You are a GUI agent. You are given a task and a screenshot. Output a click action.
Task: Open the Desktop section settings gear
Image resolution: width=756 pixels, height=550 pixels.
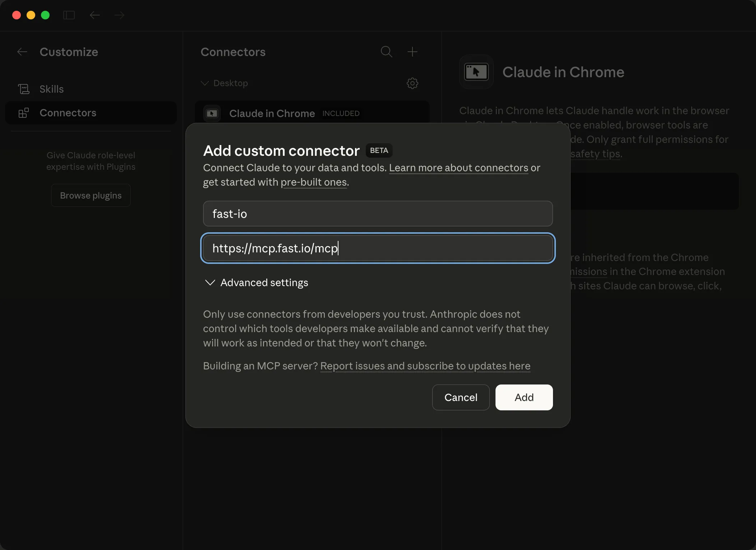click(x=412, y=83)
